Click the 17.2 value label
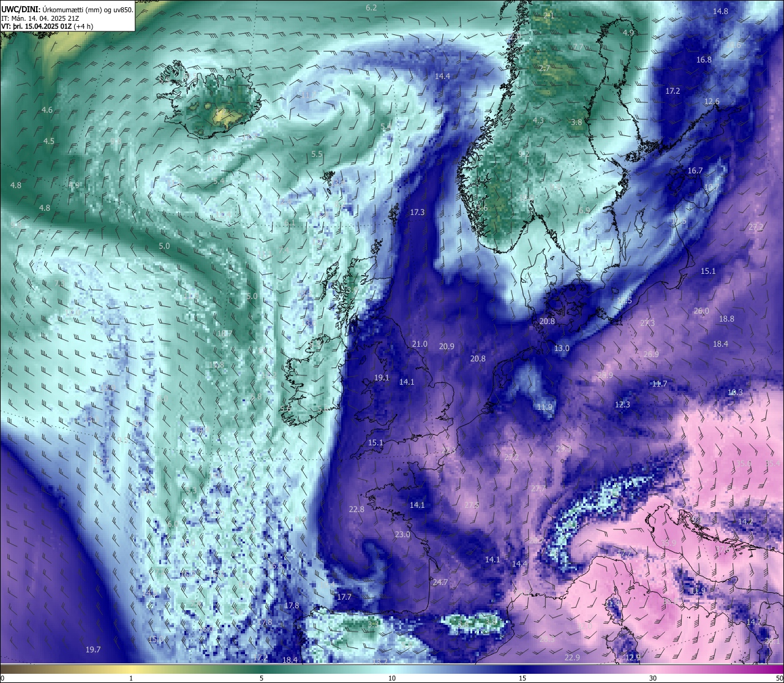This screenshot has width=784, height=683. pyautogui.click(x=673, y=91)
